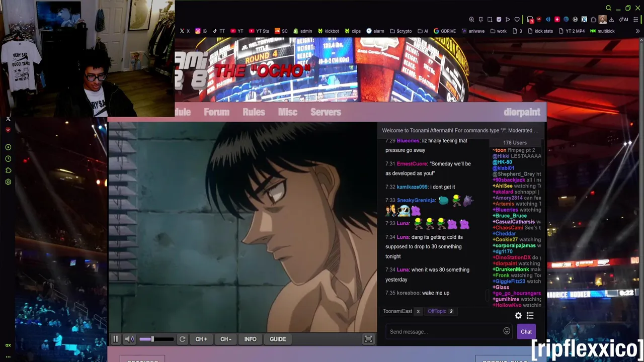Open the browser profile avatar
Viewport: 644px width, 362px height.
click(x=603, y=20)
